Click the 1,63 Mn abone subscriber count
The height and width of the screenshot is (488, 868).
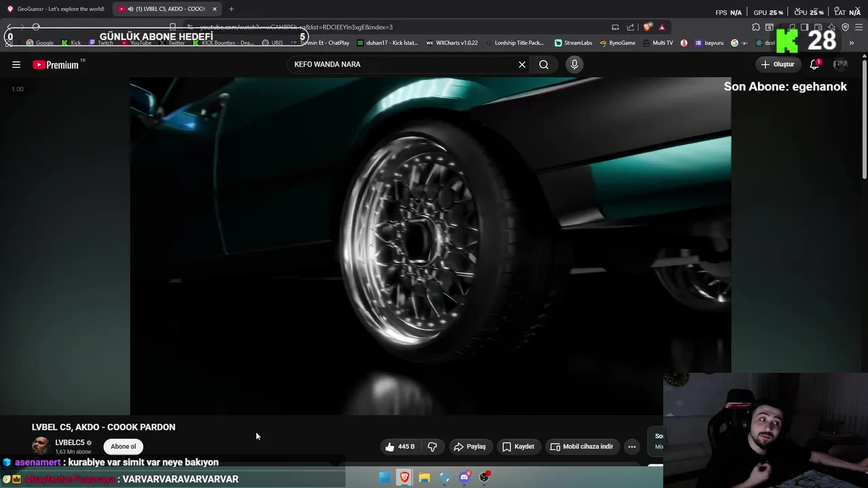[x=73, y=452]
